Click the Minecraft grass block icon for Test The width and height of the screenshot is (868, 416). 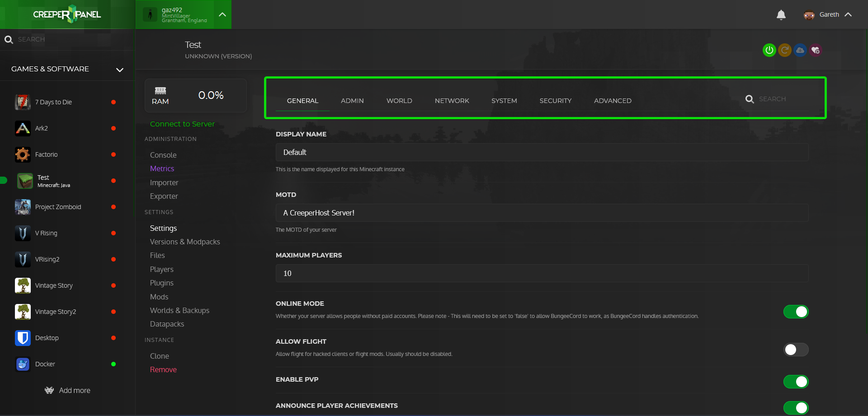[x=25, y=181]
